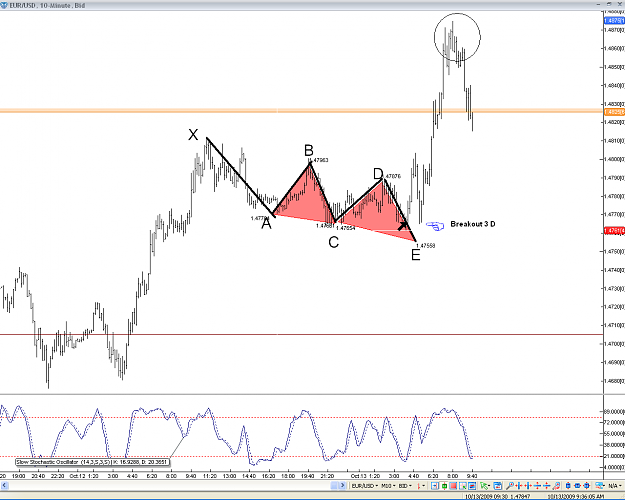
Task: Click the 'Oct 13' date label on the time axis
Action: 359,476
